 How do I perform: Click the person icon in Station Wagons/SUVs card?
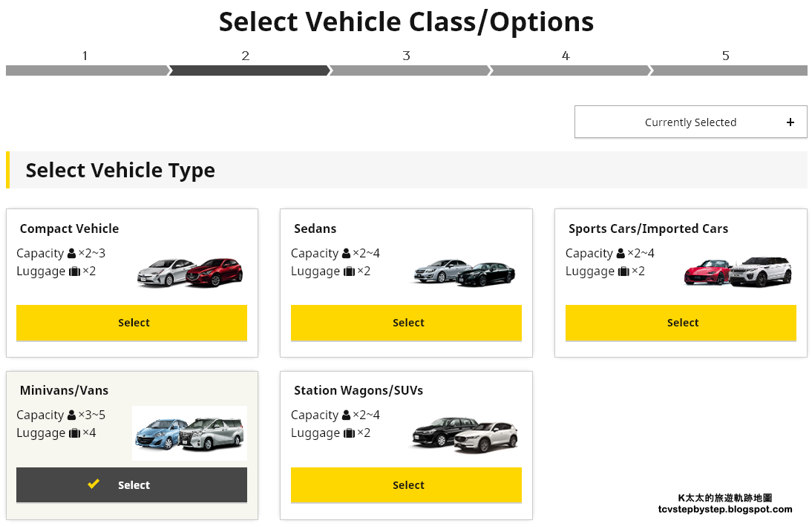[x=346, y=415]
